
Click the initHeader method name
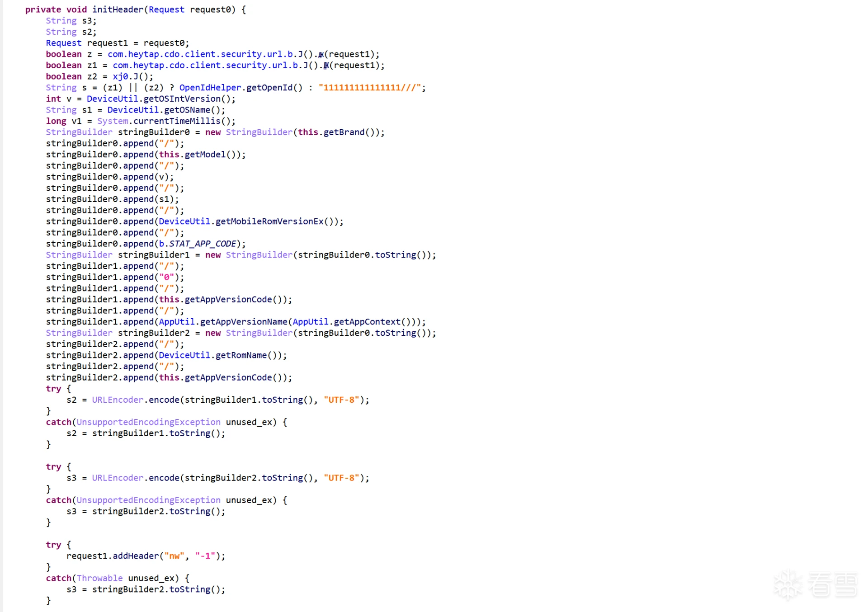point(118,9)
